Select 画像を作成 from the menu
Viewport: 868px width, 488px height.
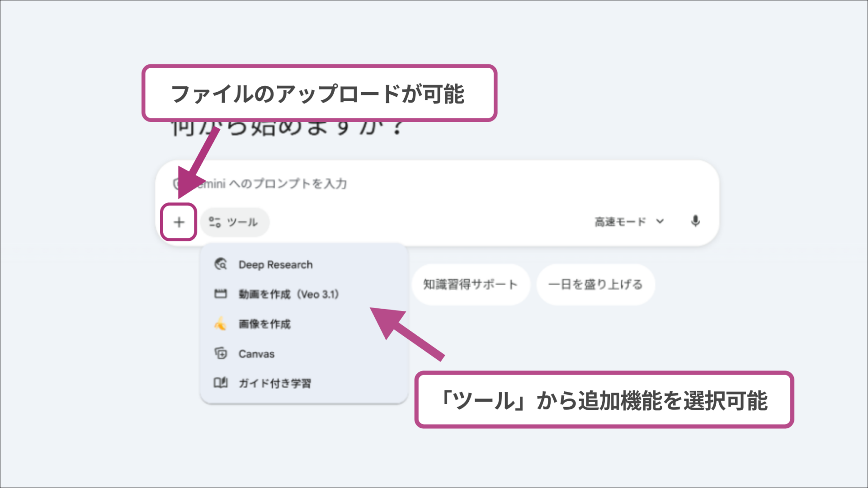(264, 324)
